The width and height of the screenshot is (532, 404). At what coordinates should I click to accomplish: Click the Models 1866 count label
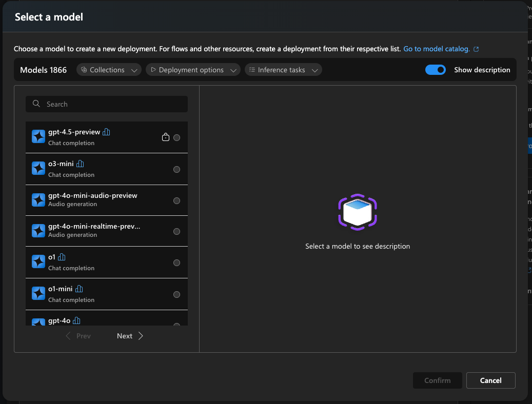(44, 70)
